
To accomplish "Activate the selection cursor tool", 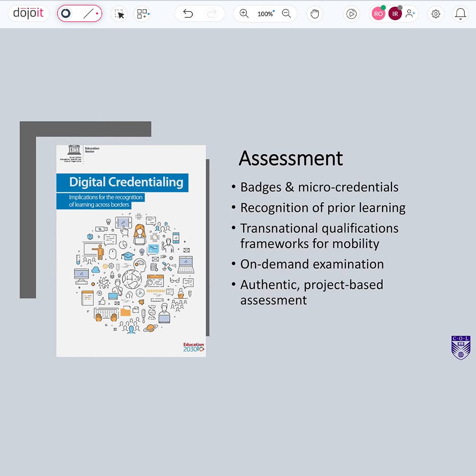I will [x=119, y=14].
